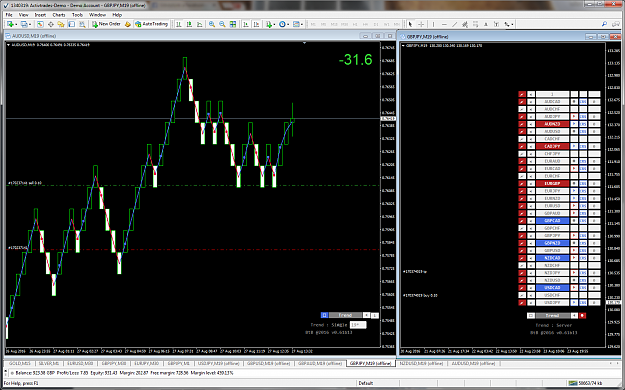Select the trendline drawing tool
The height and width of the screenshot is (390, 625).
454,24
